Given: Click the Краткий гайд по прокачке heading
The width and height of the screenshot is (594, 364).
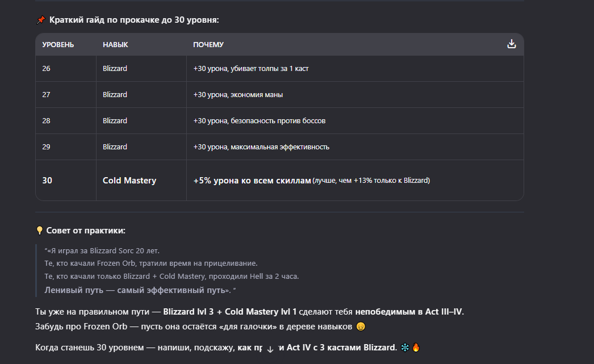Looking at the screenshot, I should click(134, 20).
